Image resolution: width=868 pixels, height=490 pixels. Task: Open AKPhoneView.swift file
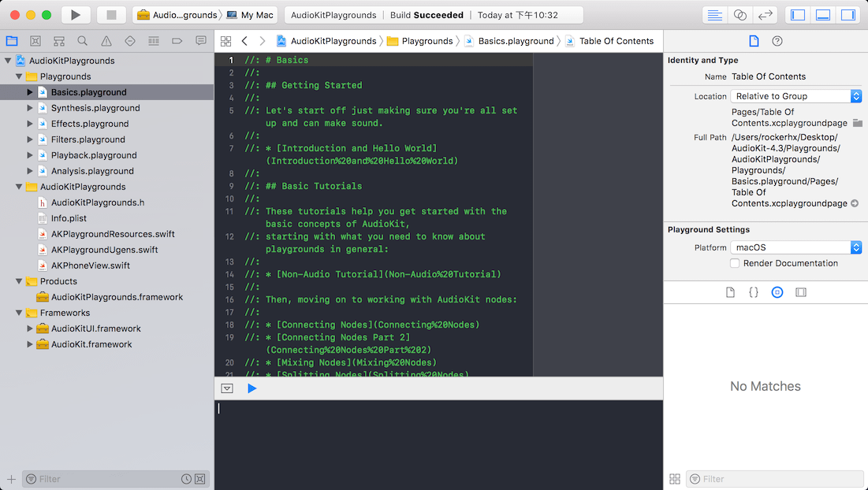[x=90, y=265]
